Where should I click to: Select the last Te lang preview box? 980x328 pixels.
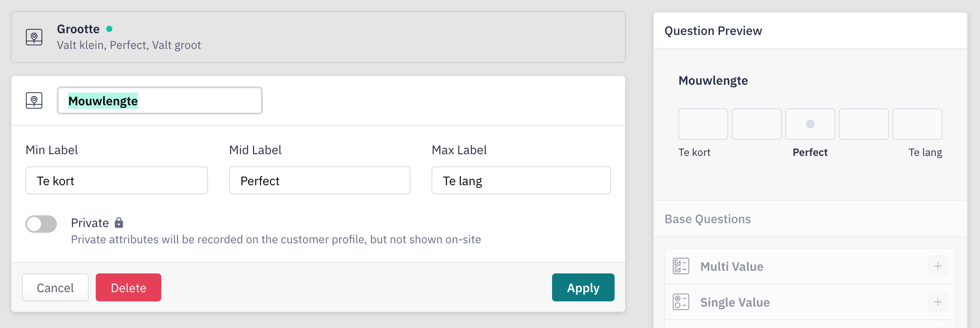[917, 124]
